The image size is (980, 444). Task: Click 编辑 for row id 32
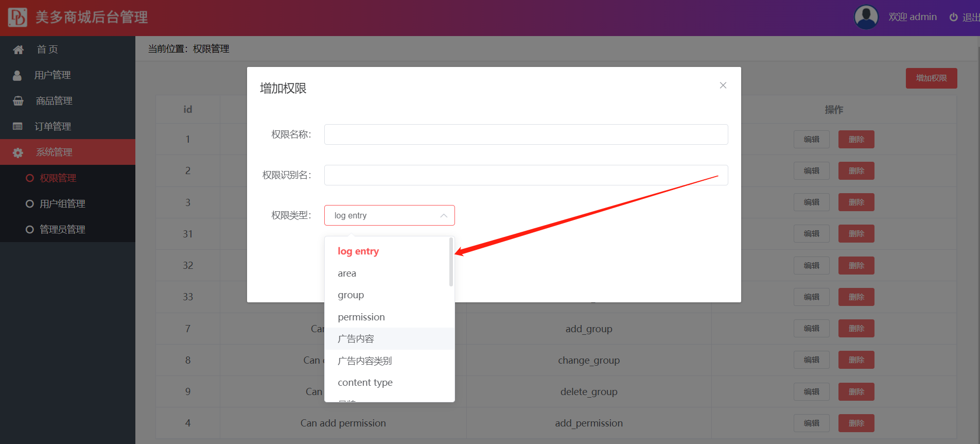812,266
